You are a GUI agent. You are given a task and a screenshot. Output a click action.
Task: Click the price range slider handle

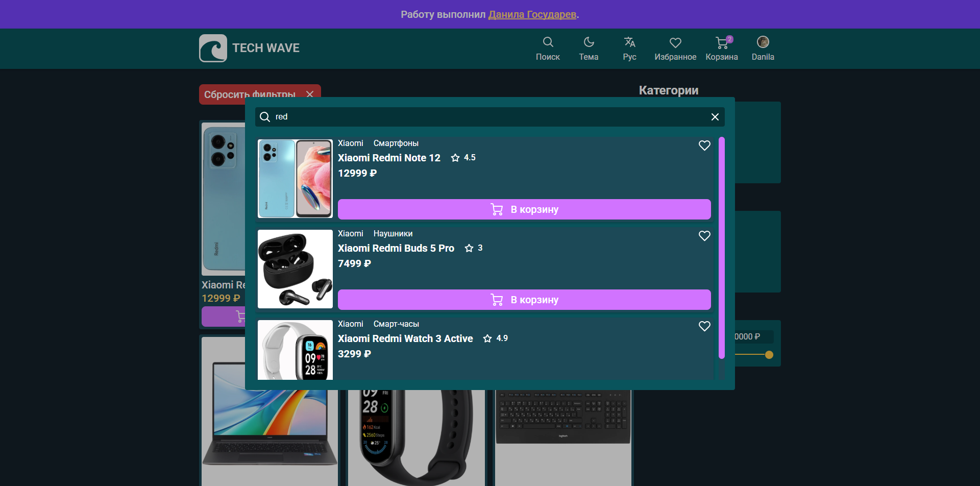coord(769,355)
